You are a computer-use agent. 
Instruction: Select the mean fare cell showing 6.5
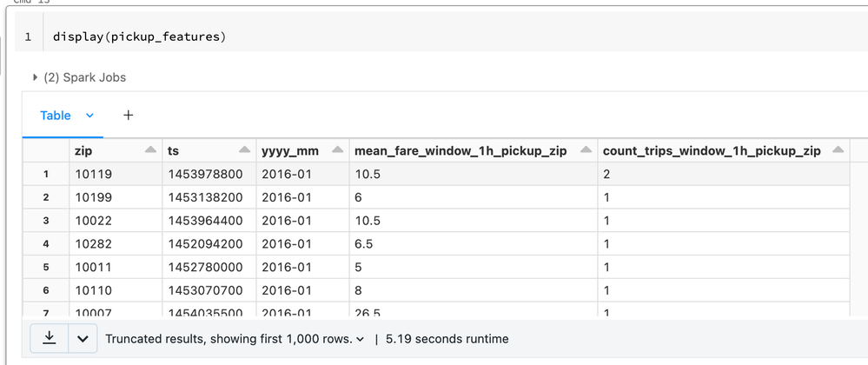pyautogui.click(x=365, y=244)
